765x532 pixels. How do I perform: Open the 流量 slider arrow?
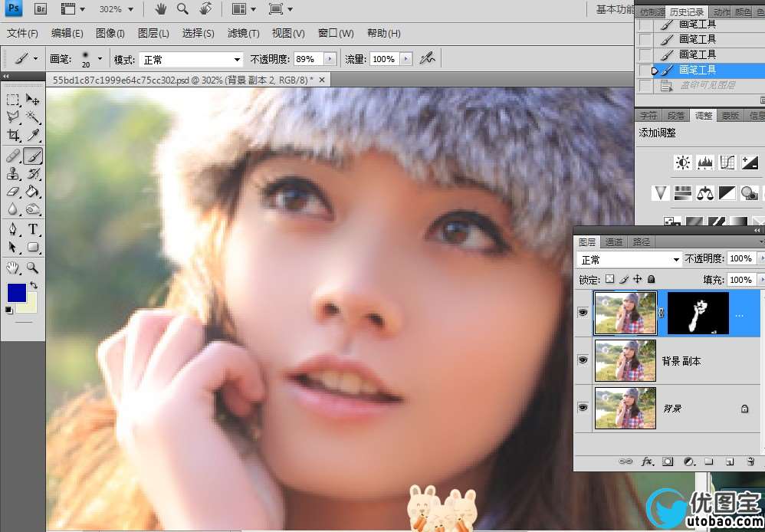(405, 59)
